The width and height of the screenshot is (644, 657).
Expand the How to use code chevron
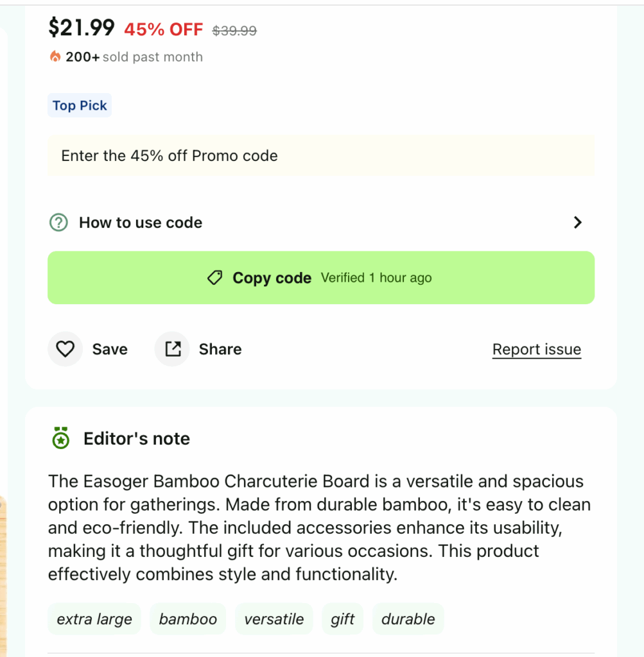pos(577,223)
